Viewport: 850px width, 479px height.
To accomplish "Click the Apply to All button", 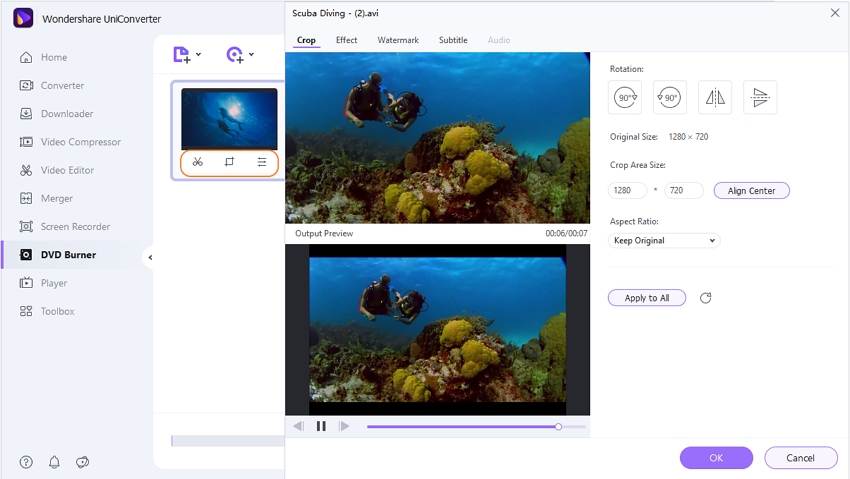I will 647,298.
